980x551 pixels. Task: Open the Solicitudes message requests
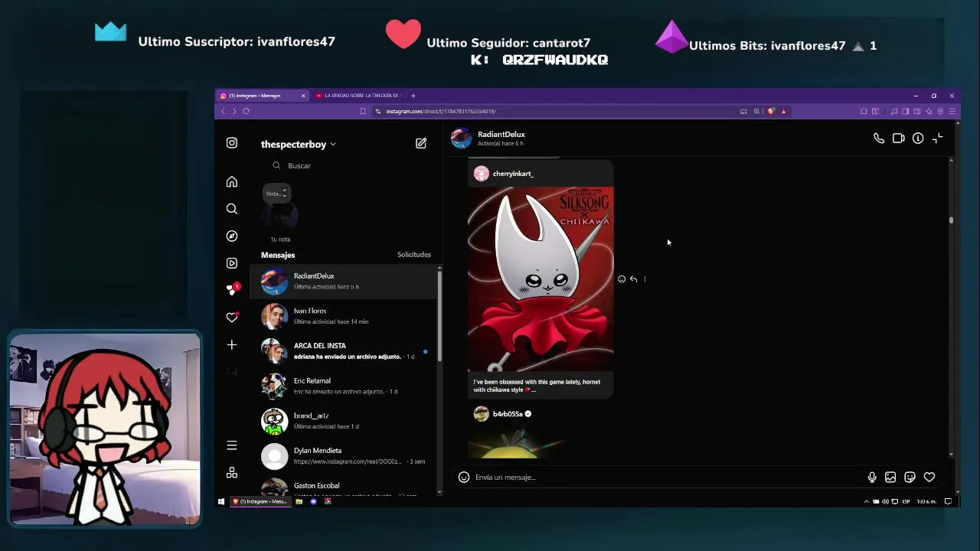(414, 255)
